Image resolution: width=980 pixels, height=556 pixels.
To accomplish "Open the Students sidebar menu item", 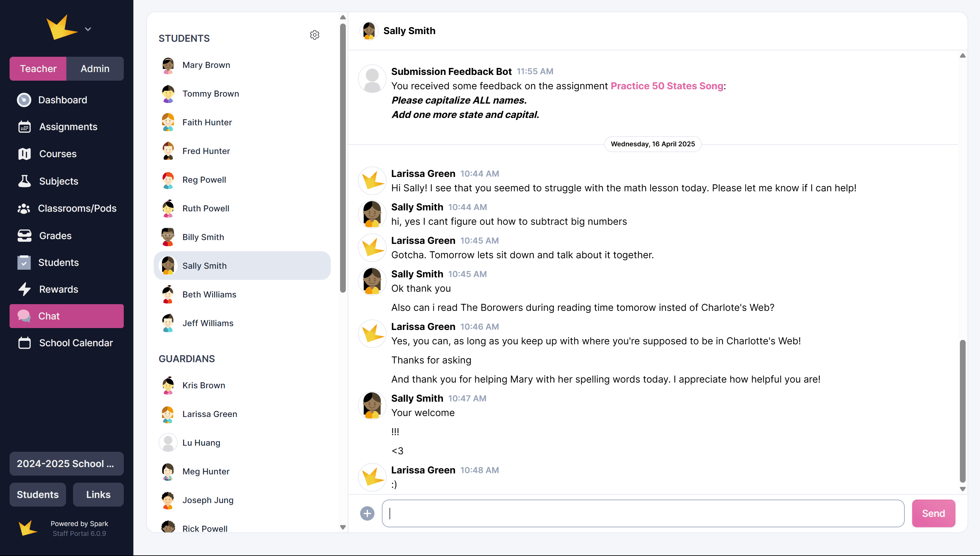I will [58, 262].
